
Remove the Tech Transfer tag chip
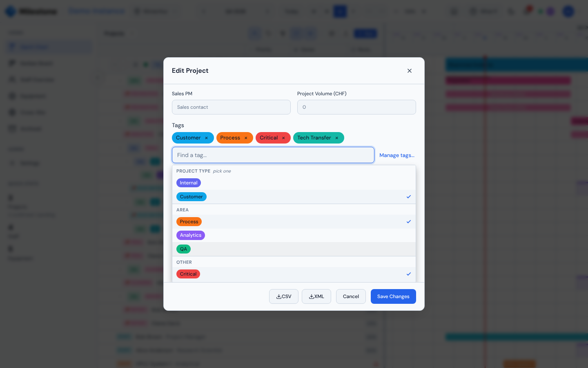tap(337, 138)
